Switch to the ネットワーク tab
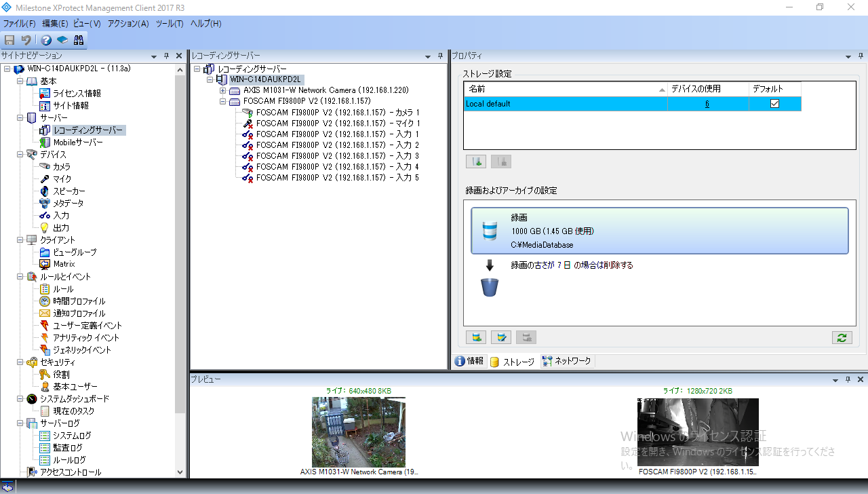 point(567,362)
